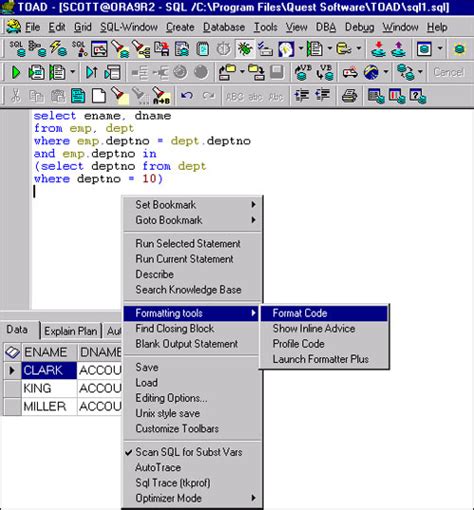Switch to the Explain Plan tab
Viewport: 474px width, 510px height.
click(71, 331)
